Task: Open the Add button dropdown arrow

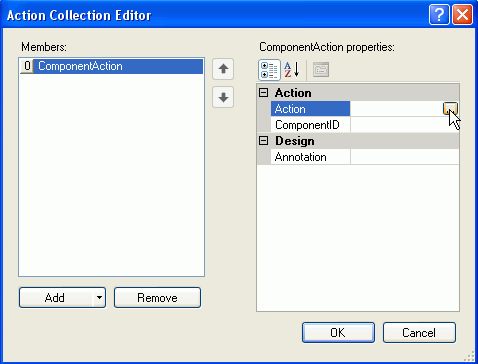Action: pos(99,297)
